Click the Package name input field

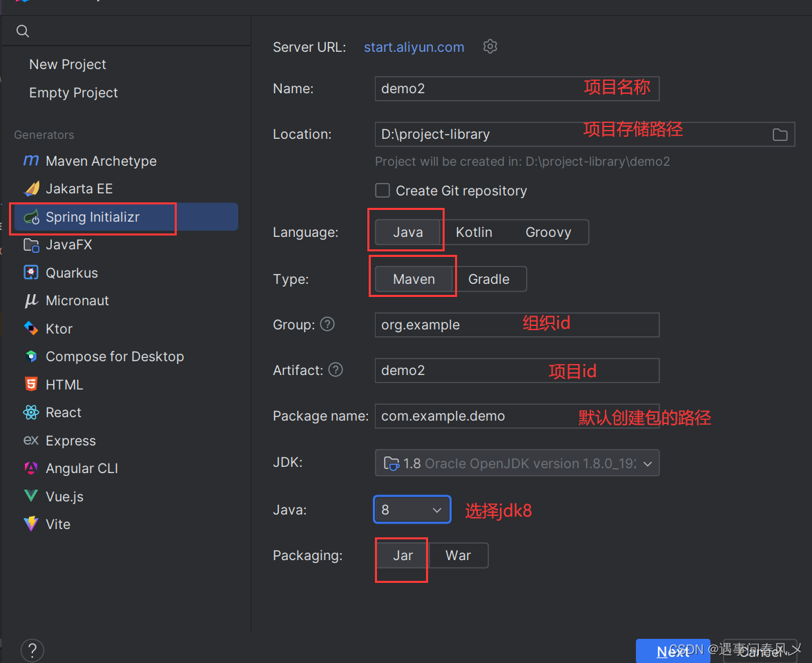[516, 416]
